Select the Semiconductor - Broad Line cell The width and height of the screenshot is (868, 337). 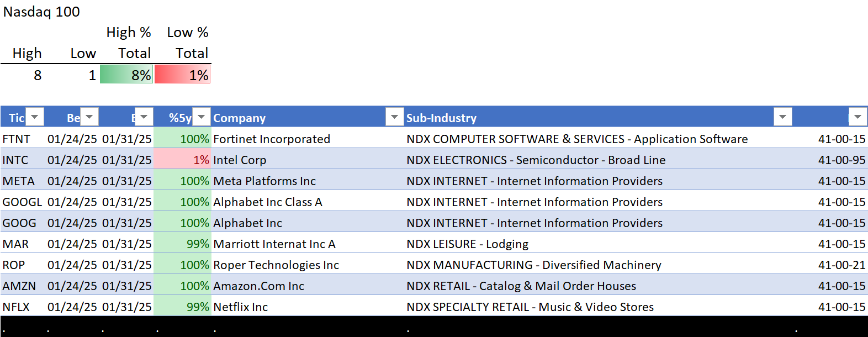(536, 160)
